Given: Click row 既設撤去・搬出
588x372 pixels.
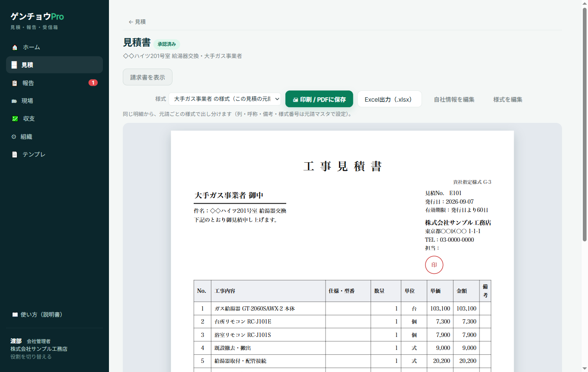Looking at the screenshot, I should (x=342, y=348).
